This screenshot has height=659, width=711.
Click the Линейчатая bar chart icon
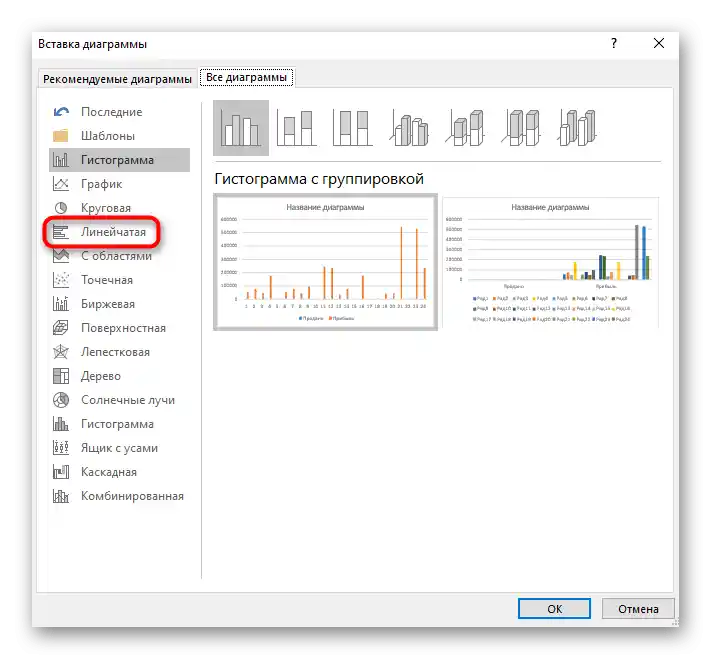pos(60,232)
